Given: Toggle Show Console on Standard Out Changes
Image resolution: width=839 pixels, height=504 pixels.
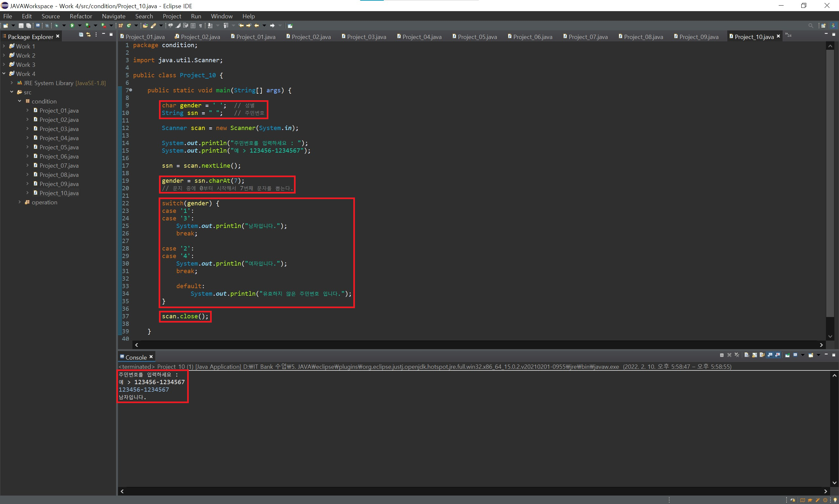Looking at the screenshot, I should pos(770,355).
